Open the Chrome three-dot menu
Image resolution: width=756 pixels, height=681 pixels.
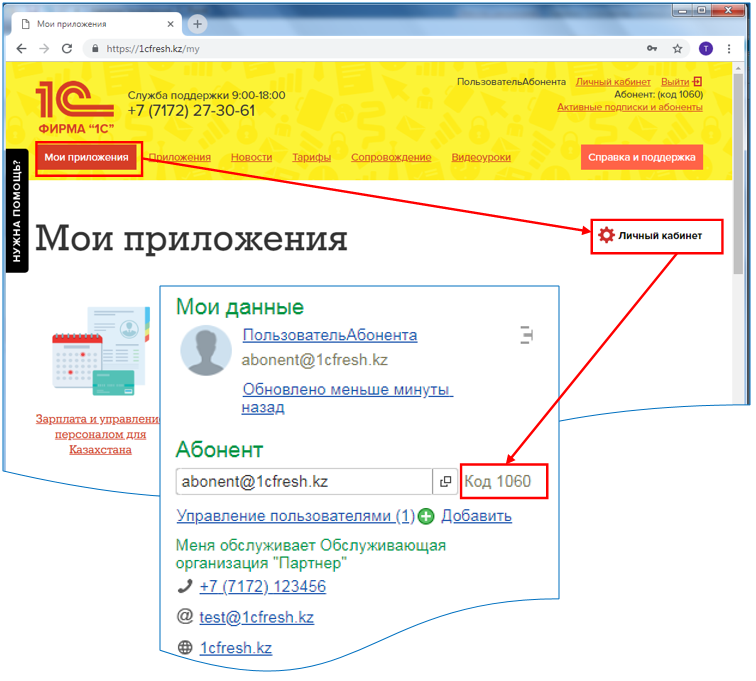729,49
